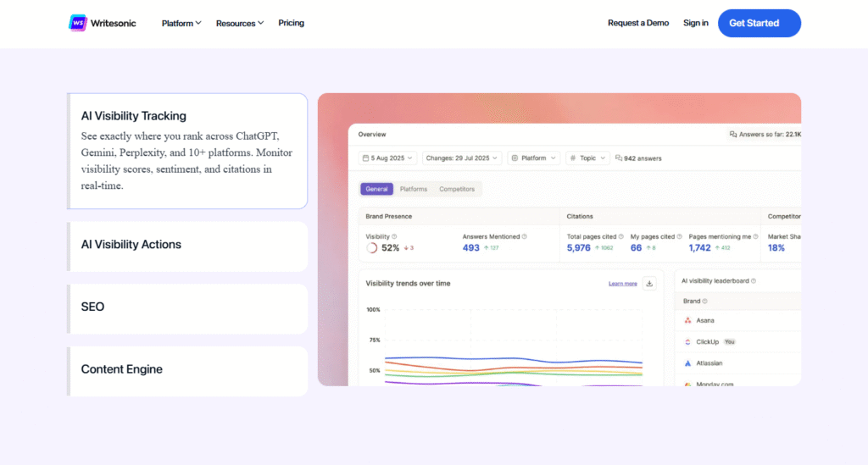This screenshot has width=868, height=465.
Task: Click the Writesonic logo icon
Action: tap(77, 23)
